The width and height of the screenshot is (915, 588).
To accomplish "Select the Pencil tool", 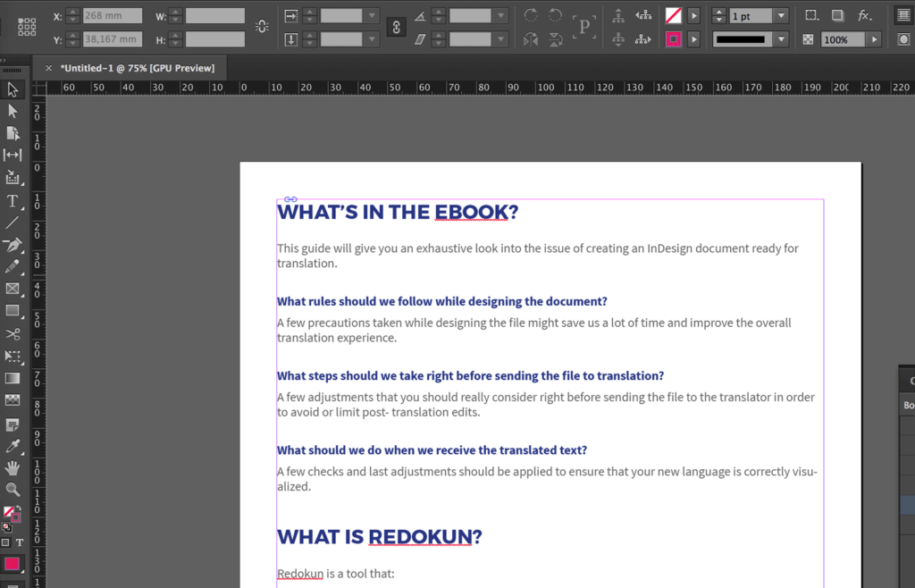I will click(13, 267).
